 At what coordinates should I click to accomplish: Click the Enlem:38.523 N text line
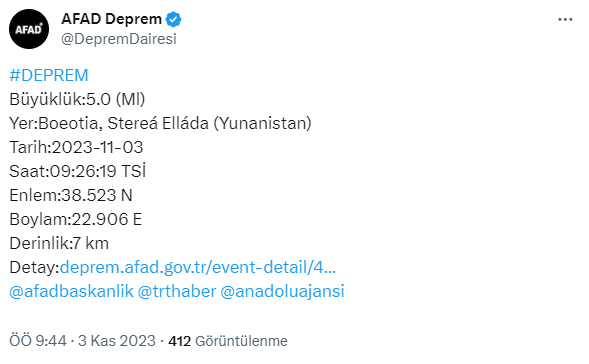[71, 195]
